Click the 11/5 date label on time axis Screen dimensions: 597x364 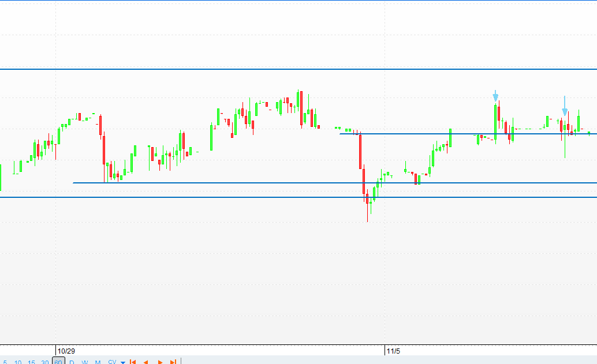pyautogui.click(x=393, y=351)
